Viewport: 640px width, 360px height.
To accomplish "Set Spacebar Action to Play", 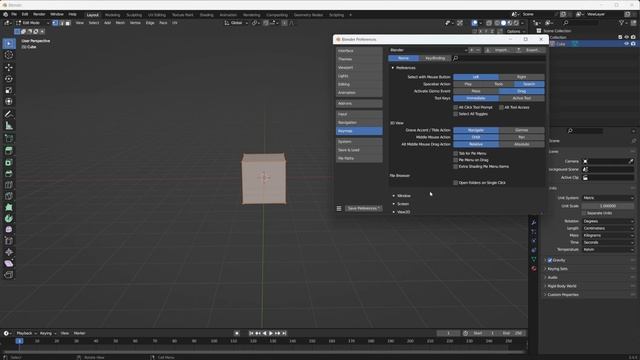I will point(468,84).
